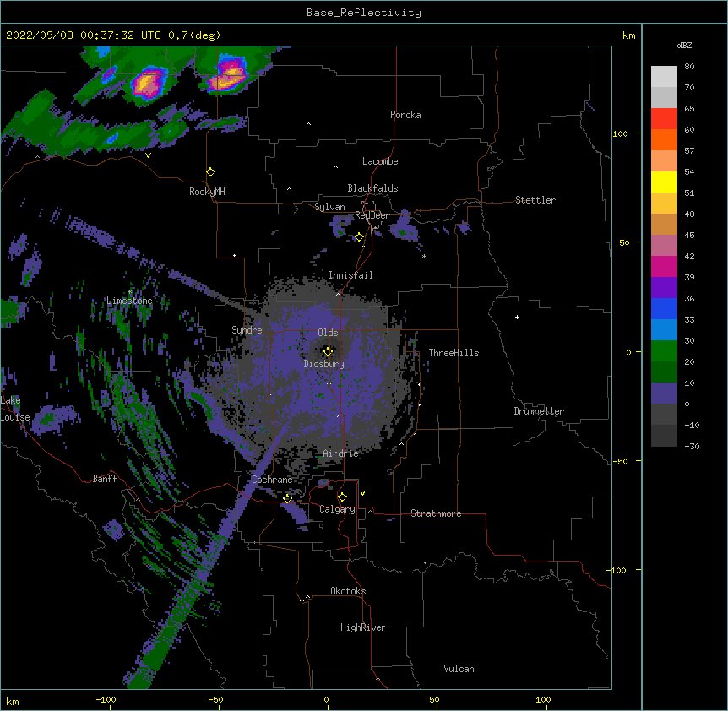Click the -100 tick label on right axis
Viewport: 728px width, 711px height.
pos(617,570)
